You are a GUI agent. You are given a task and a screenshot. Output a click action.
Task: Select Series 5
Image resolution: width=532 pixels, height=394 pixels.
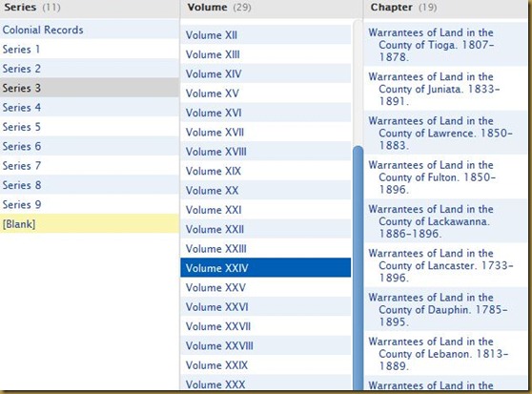tap(90, 127)
